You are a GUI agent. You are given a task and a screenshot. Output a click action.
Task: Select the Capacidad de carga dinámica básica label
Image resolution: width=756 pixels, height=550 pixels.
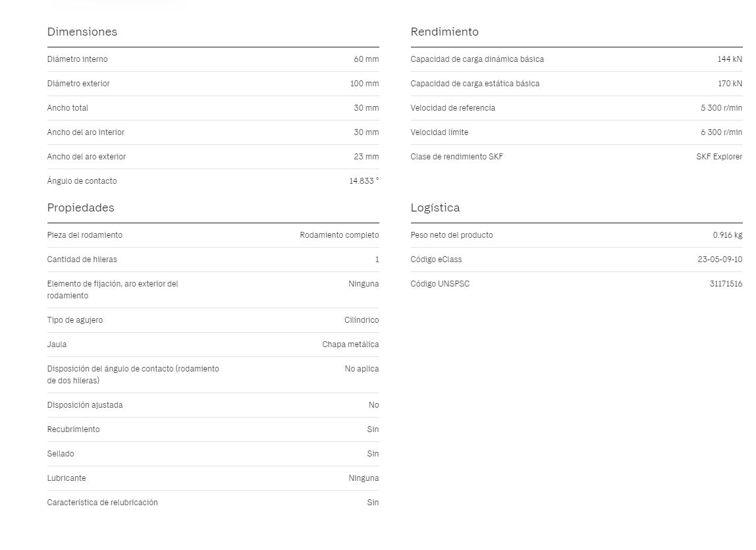(x=477, y=59)
